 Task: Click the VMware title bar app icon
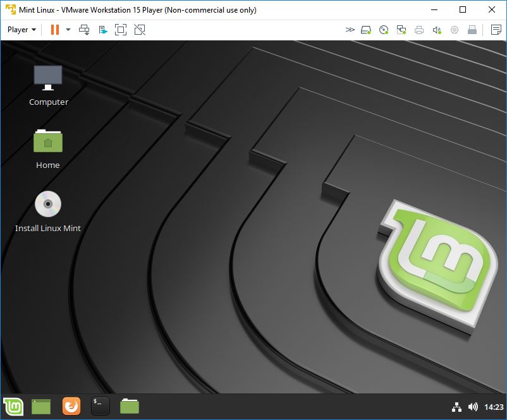pos(11,9)
